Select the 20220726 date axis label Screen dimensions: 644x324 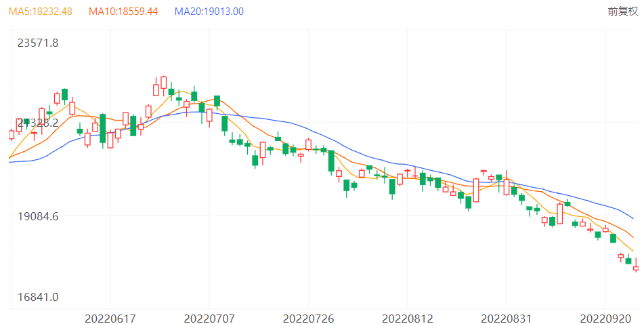308,319
